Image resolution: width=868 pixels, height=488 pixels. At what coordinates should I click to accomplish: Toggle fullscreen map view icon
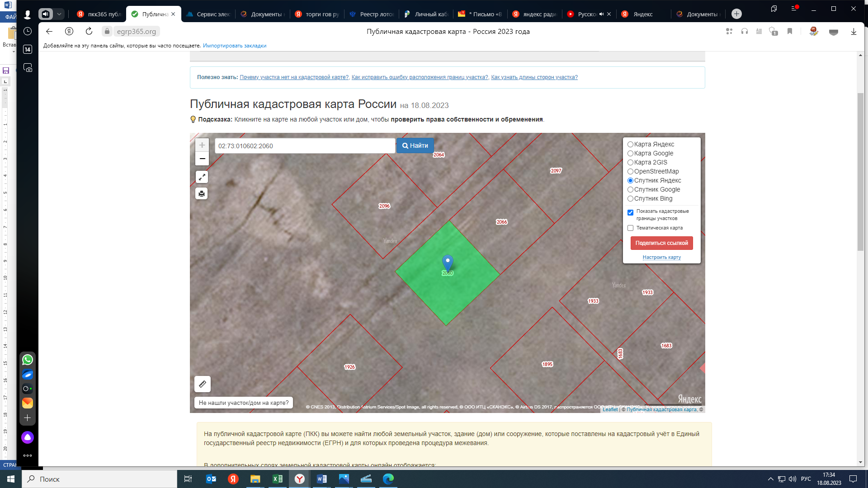click(x=202, y=177)
